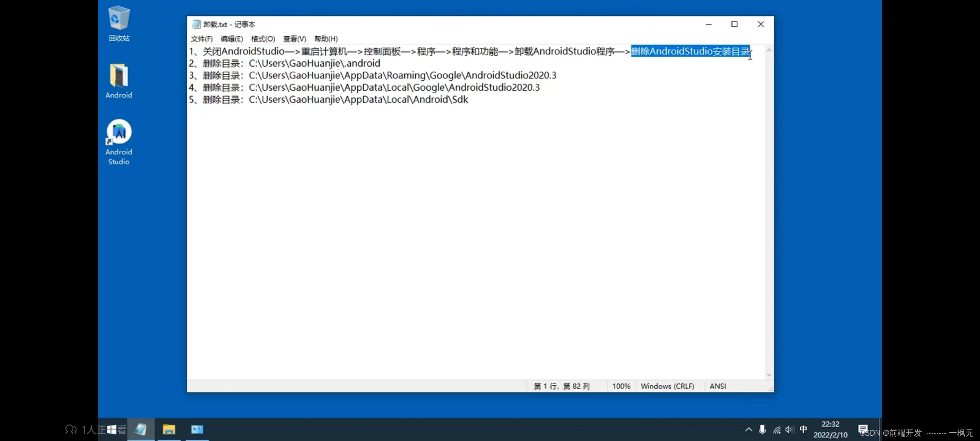
Task: Open the Android folder on desktop
Action: point(119,76)
